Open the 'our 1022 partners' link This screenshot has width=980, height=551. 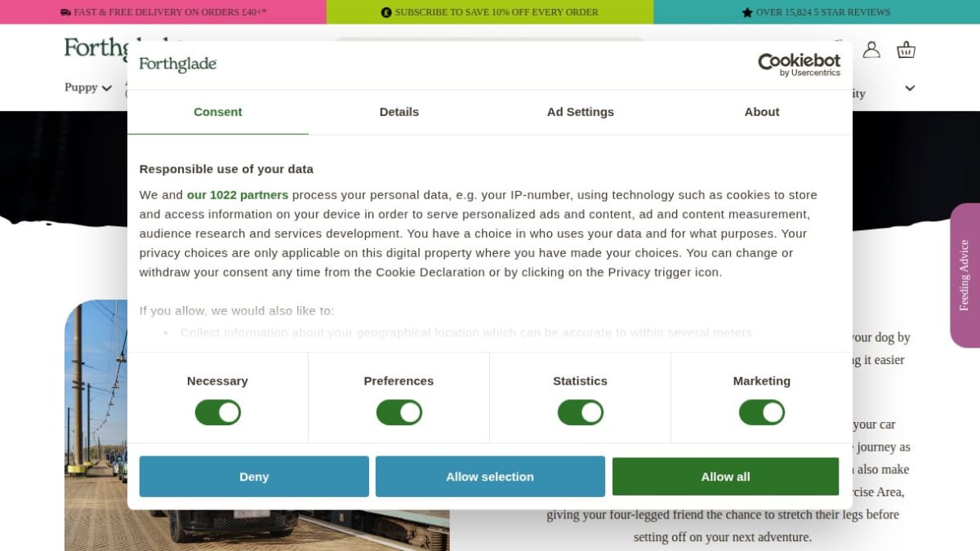coord(238,195)
